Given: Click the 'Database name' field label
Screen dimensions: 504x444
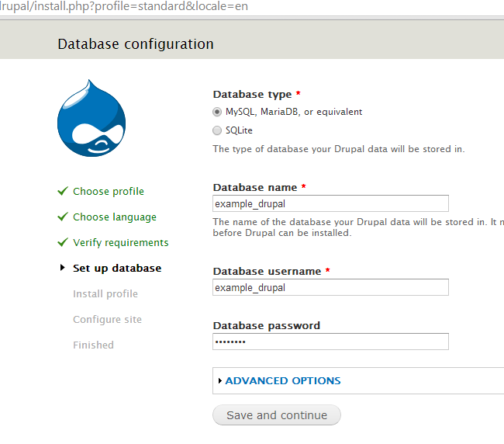Looking at the screenshot, I should 255,187.
